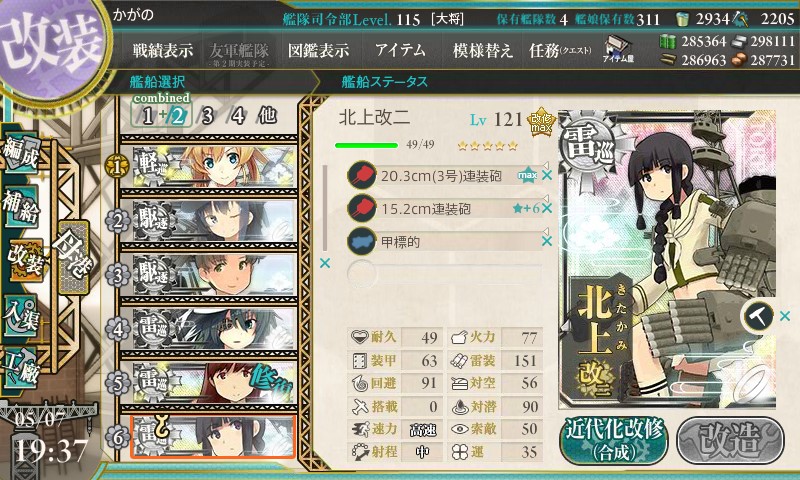The width and height of the screenshot is (800, 480).
Task: Click the 近代化改修 (合成) button
Action: tap(614, 441)
